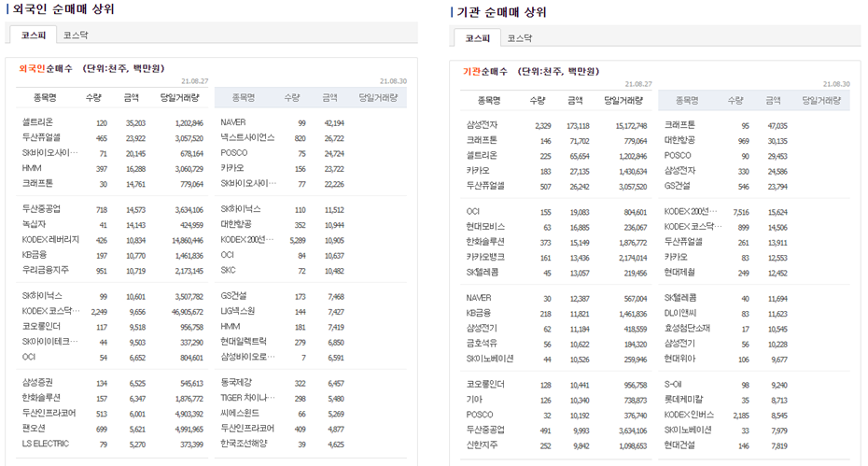Click the 한국조선해양 stock name

tap(244, 444)
